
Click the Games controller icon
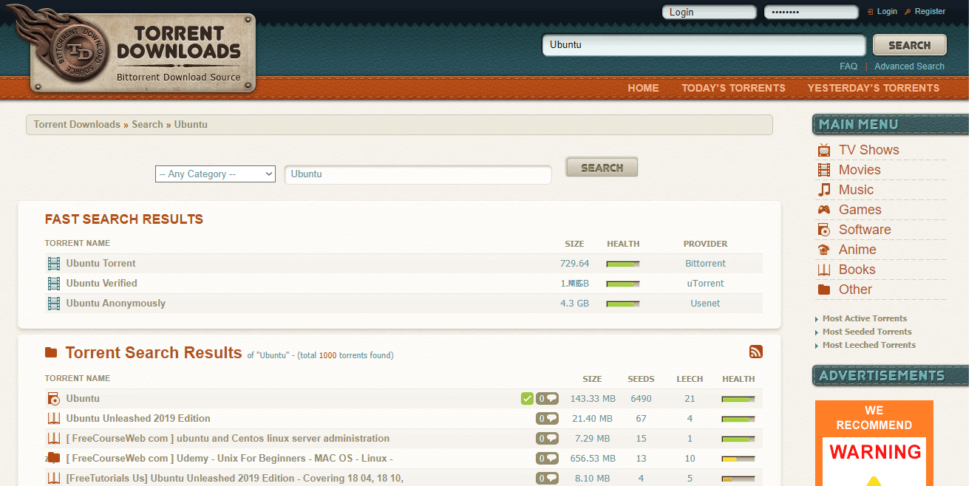(x=823, y=210)
